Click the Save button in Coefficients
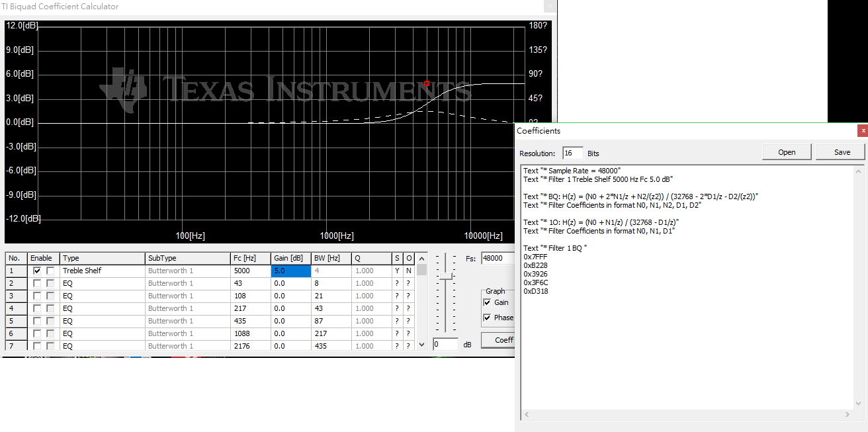 pyautogui.click(x=842, y=152)
